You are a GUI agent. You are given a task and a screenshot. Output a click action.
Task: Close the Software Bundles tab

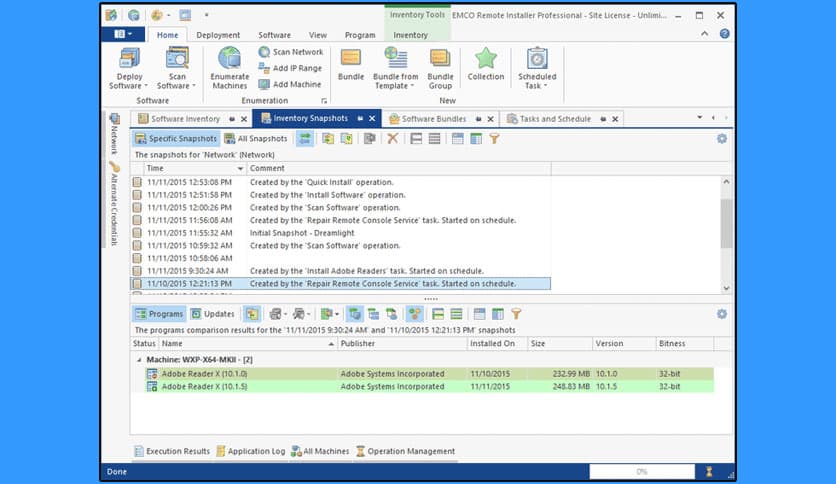[491, 119]
